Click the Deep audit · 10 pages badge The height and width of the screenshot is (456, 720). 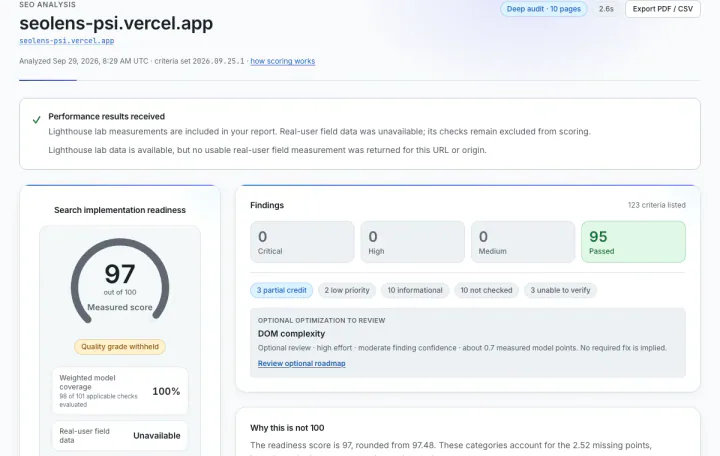point(544,9)
